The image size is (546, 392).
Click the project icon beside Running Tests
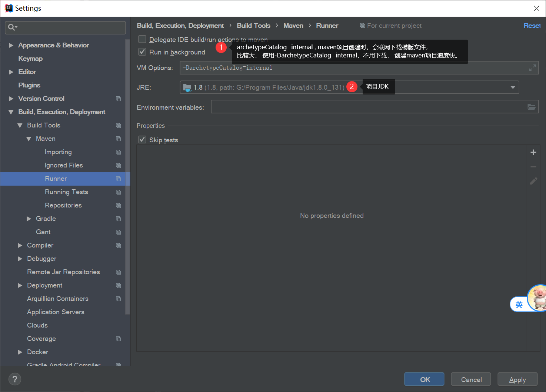(x=119, y=192)
